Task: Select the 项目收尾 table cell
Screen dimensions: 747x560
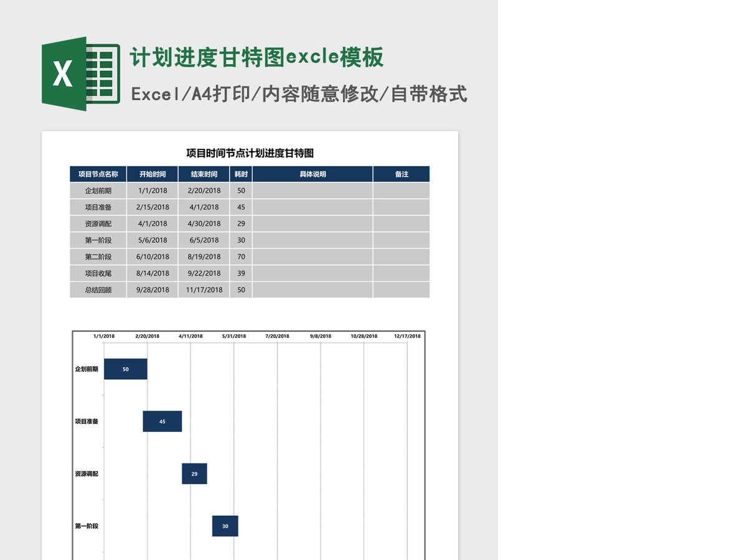Action: point(98,273)
